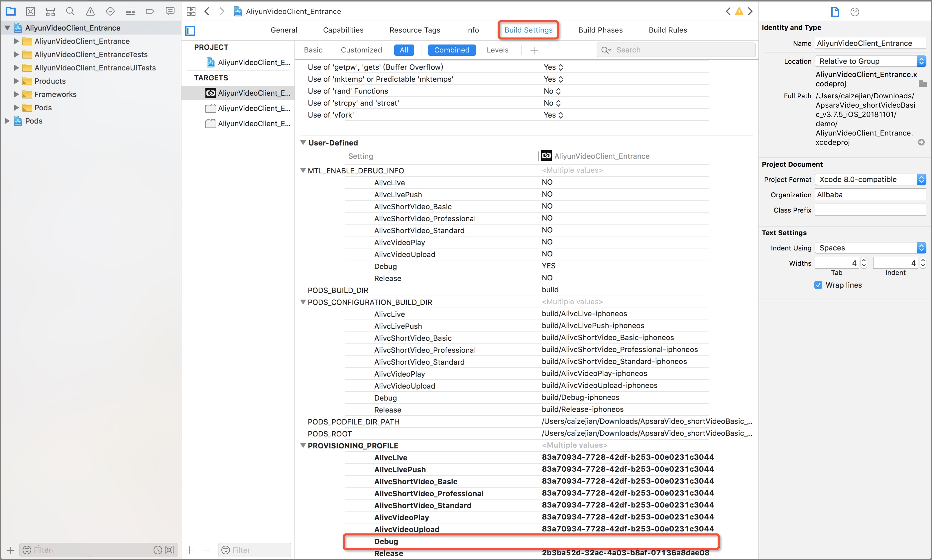This screenshot has height=560, width=932.
Task: Jump to previous issue arrow
Action: tap(728, 11)
